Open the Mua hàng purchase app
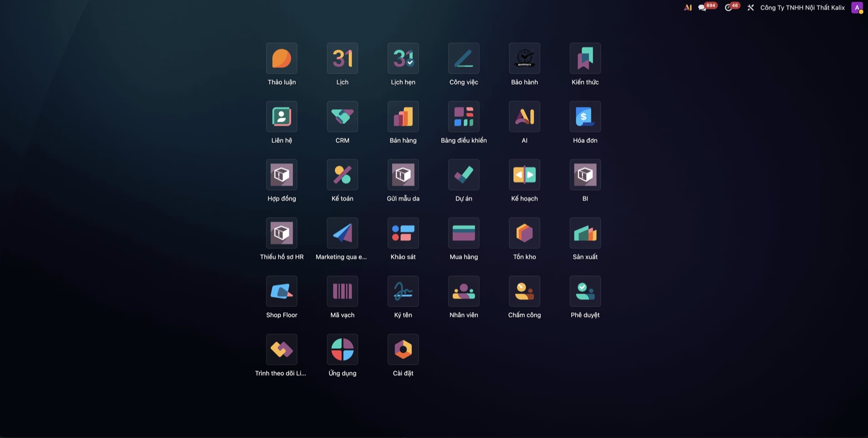 [464, 233]
